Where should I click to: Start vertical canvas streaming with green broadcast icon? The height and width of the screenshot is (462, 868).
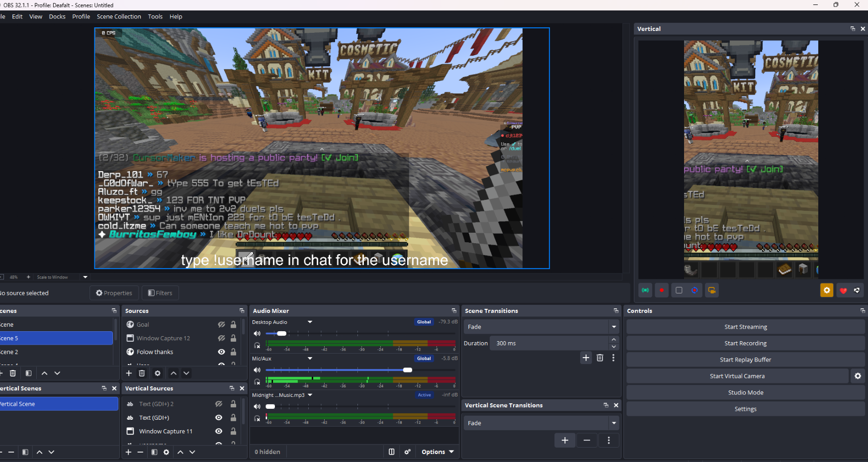pos(645,290)
